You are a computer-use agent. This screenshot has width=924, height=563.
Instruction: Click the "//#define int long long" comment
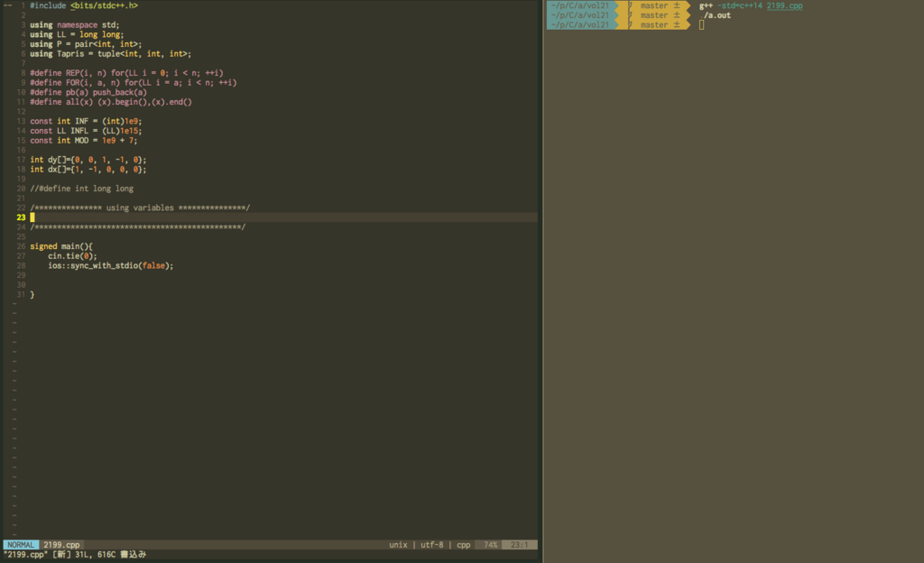click(82, 189)
